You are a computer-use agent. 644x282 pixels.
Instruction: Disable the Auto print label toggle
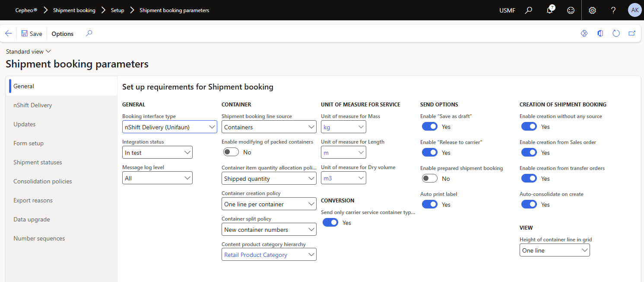coord(430,204)
